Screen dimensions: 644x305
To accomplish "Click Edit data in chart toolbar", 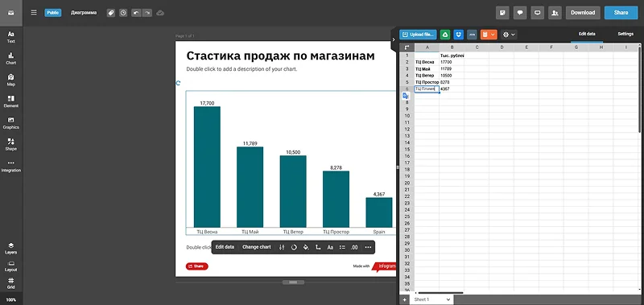I will (x=225, y=247).
